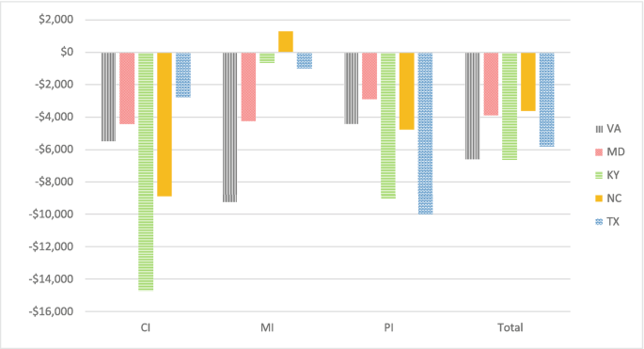The image size is (644, 349).
Task: Click the blue TX bar in Total group
Action: (x=546, y=100)
